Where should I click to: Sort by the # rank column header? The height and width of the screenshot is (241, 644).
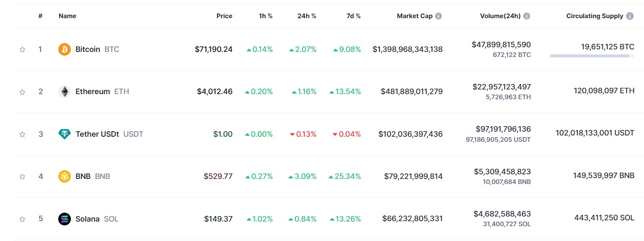pyautogui.click(x=41, y=16)
